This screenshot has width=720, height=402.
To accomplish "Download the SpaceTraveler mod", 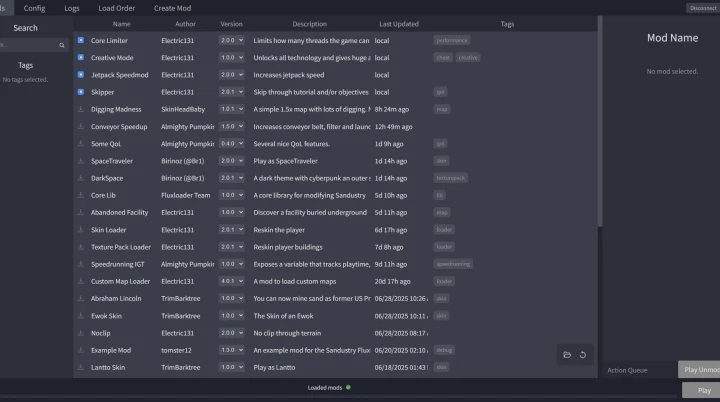I will [81, 161].
